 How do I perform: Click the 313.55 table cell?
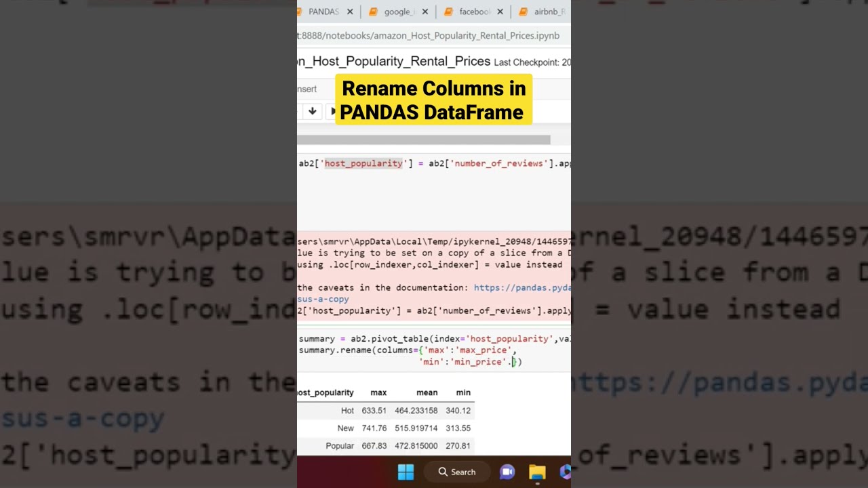click(458, 428)
